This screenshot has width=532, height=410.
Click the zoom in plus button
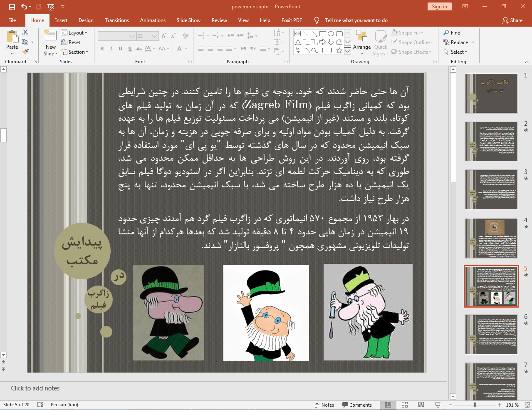tap(500, 405)
